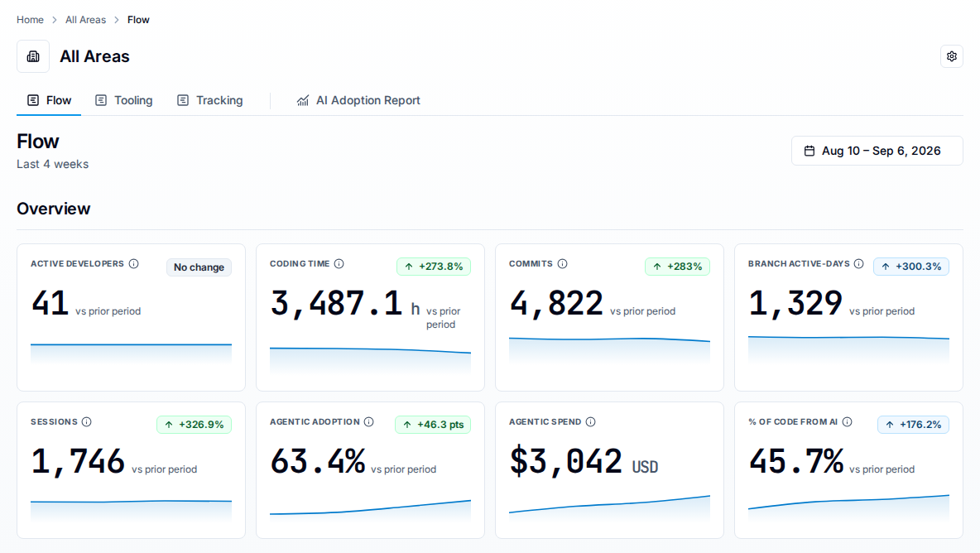The height and width of the screenshot is (553, 980).
Task: Click the AI Adoption Report chart icon
Action: point(302,101)
